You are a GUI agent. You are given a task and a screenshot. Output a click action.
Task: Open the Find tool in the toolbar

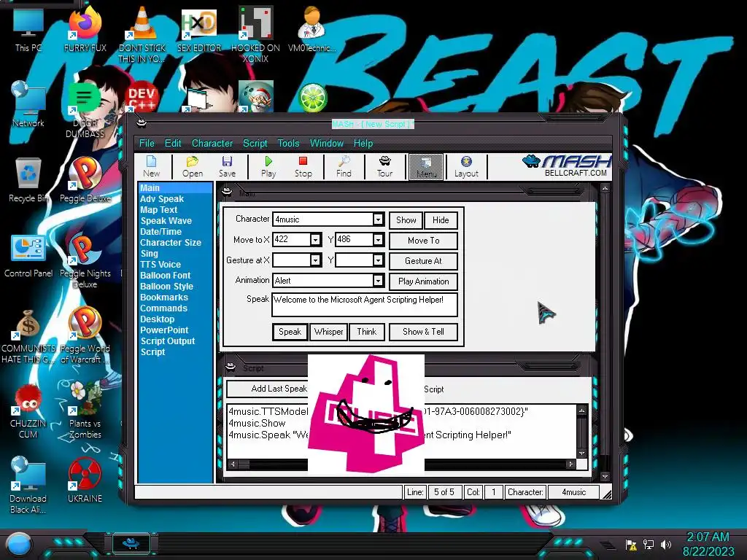[x=344, y=167]
